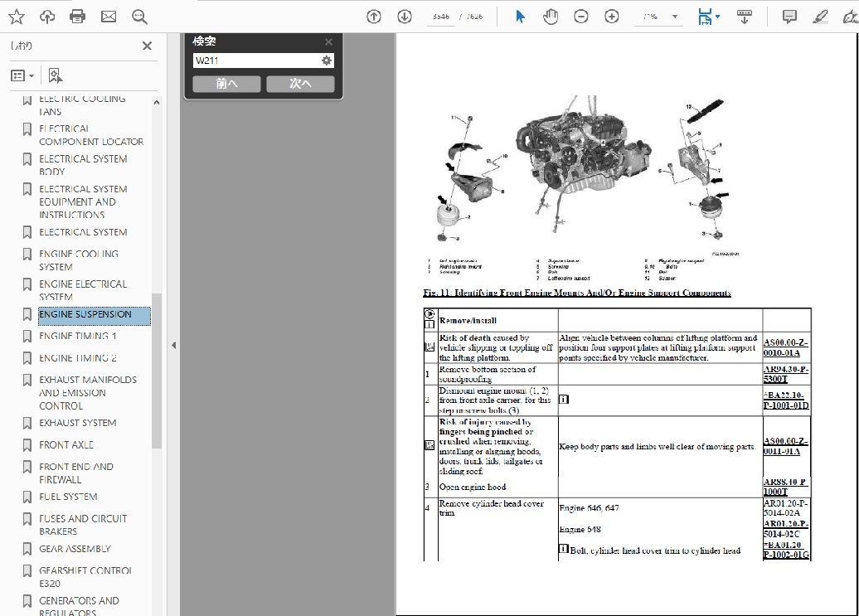Print the document with the printer icon
Image resolution: width=859 pixels, height=616 pixels.
(78, 17)
